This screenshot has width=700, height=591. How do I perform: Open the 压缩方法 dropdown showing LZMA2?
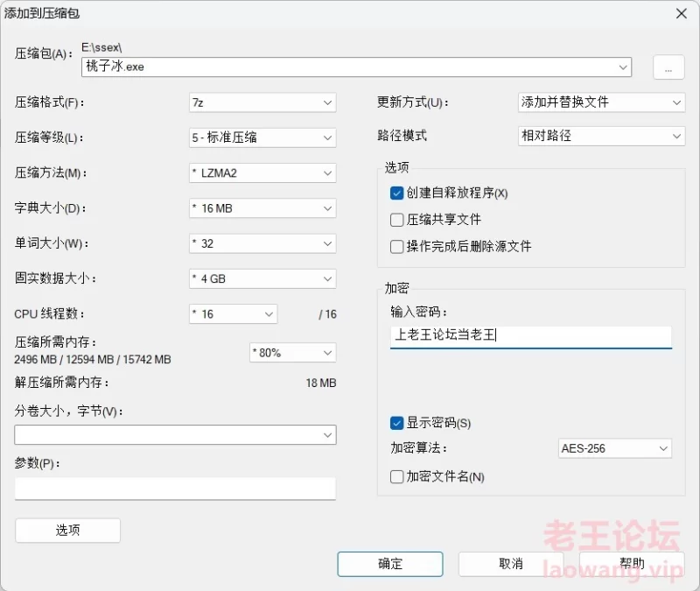(x=262, y=172)
